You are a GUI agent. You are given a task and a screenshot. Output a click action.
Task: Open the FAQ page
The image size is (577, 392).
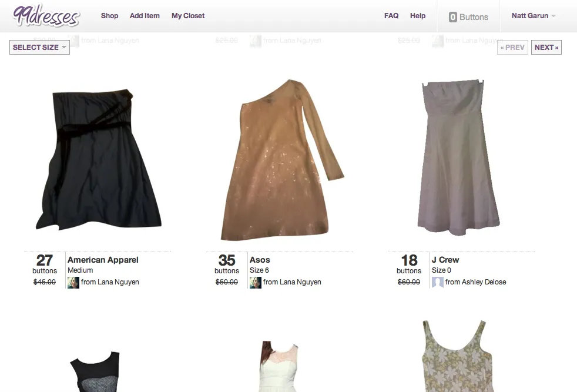pos(391,16)
